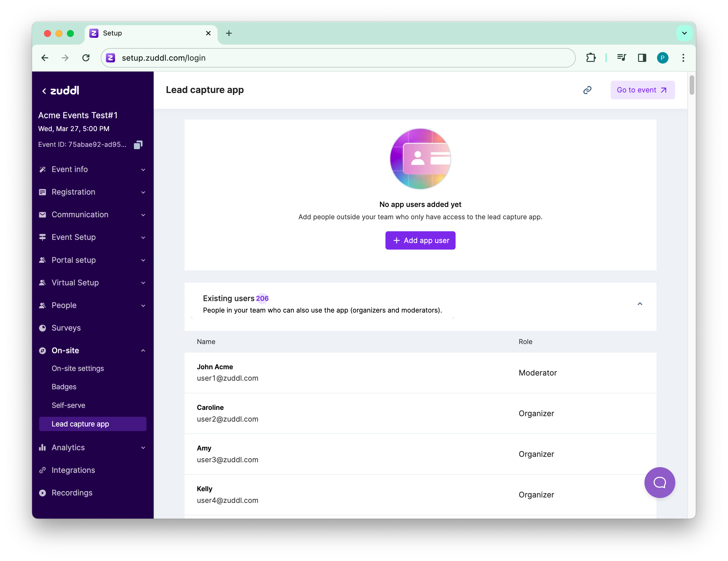Click the Add app user button
728x561 pixels.
coord(420,240)
